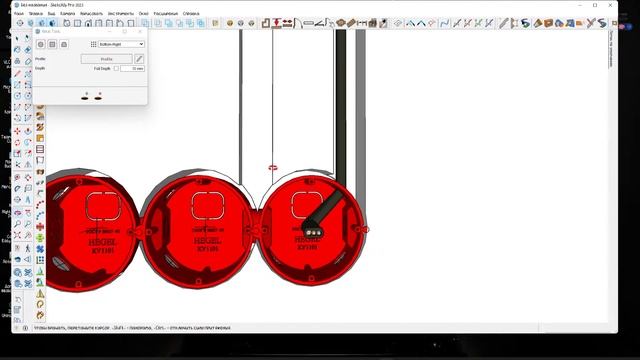Click the Split solid tool
This screenshot has height=360, width=640.
coord(201,23)
